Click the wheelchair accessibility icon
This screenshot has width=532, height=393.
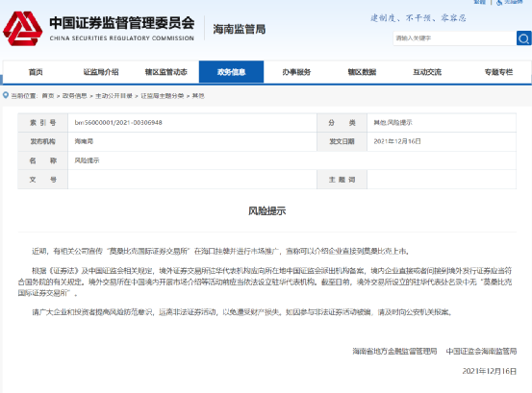click(x=499, y=2)
